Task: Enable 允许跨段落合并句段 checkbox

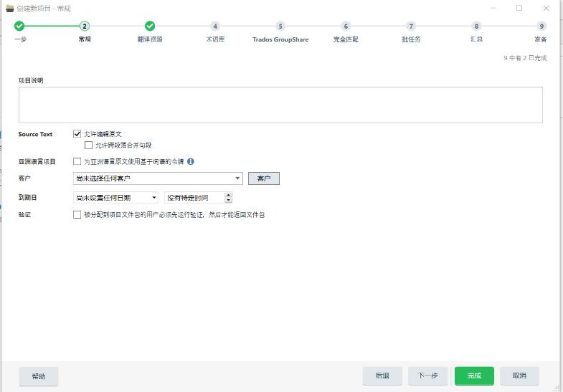Action: [x=88, y=145]
